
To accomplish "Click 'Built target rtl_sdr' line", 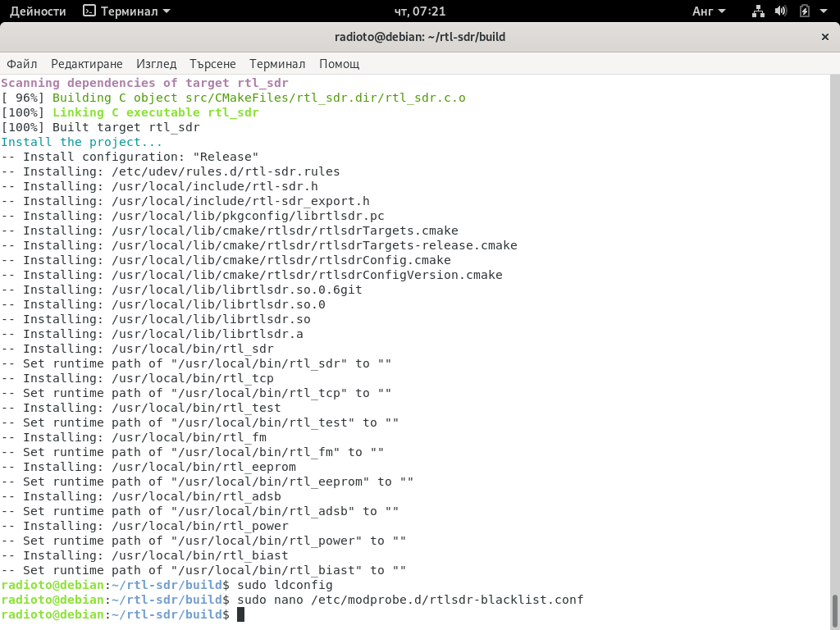I will pos(100,127).
